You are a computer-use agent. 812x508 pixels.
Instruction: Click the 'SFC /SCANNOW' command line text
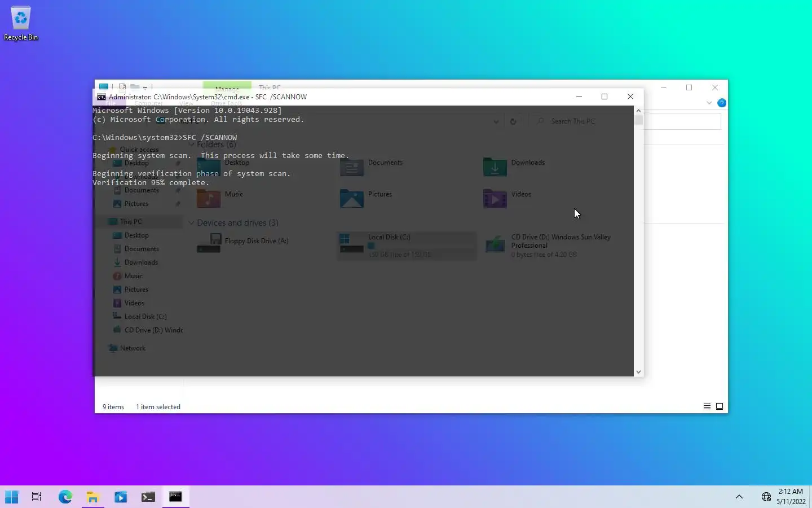(x=210, y=138)
